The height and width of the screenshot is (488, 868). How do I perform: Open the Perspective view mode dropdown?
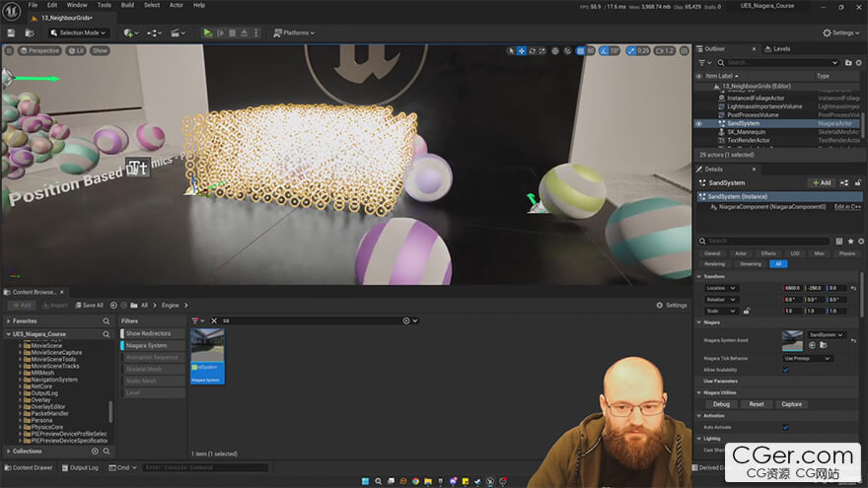[x=39, y=51]
